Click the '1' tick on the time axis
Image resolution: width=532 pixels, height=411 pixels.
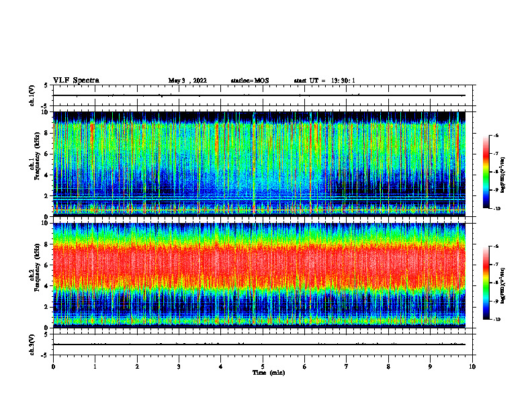point(95,367)
